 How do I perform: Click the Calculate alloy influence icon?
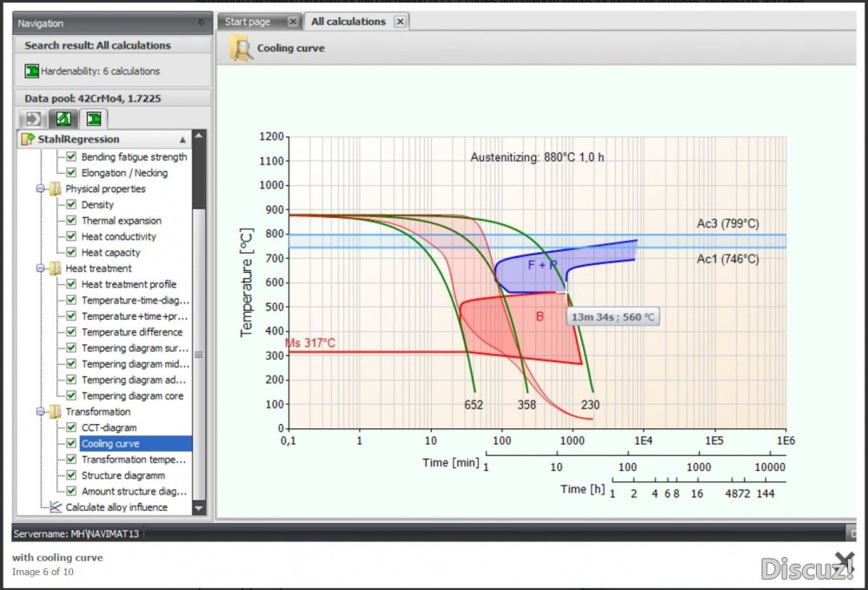click(56, 507)
